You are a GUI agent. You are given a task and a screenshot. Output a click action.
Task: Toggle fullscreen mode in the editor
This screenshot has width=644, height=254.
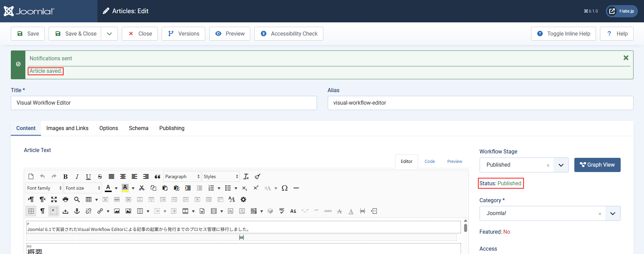(x=54, y=199)
